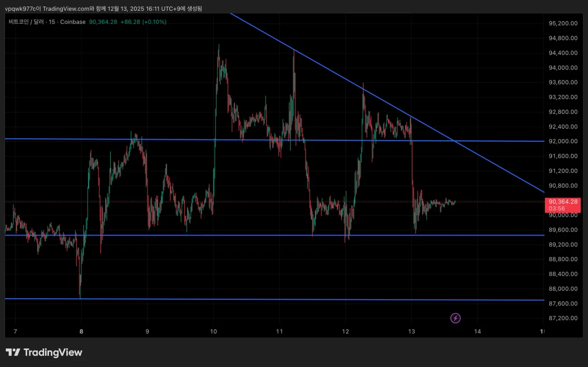Click date 13 on the time axis

[x=412, y=331]
